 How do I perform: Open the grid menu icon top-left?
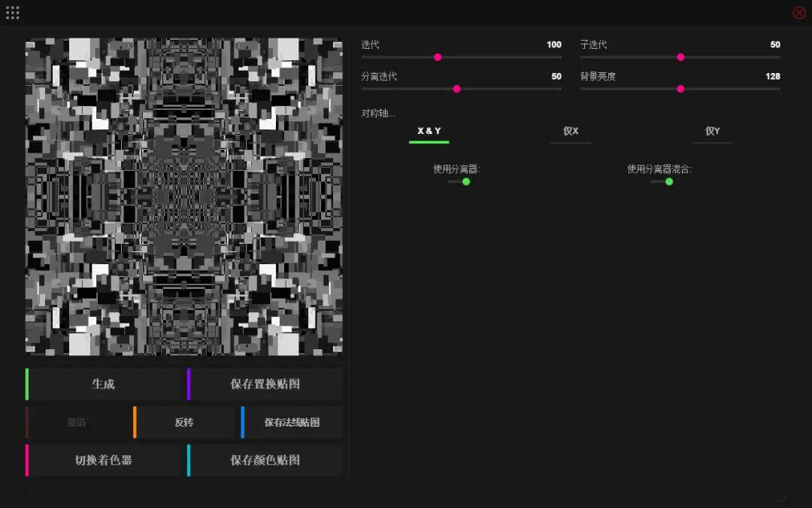12,12
